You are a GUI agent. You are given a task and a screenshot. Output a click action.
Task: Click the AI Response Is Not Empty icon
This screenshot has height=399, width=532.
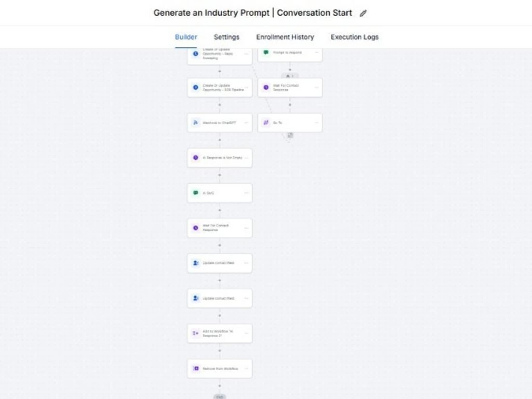tap(196, 158)
